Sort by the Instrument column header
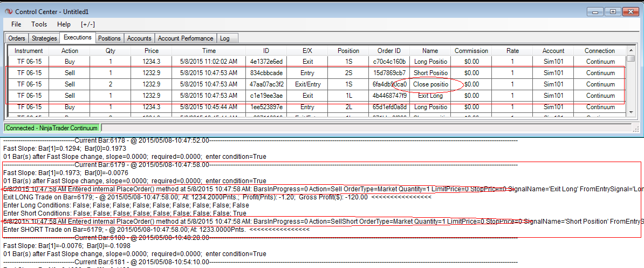 coord(29,51)
